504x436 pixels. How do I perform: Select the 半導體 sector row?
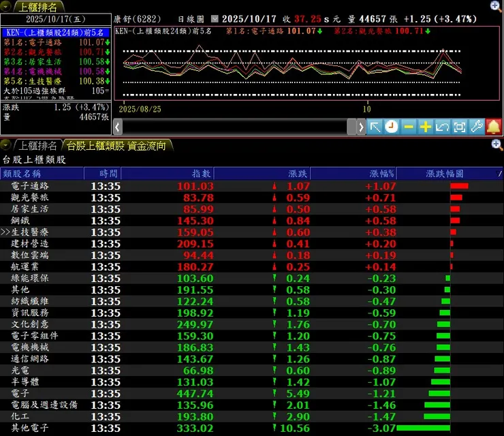click(252, 382)
